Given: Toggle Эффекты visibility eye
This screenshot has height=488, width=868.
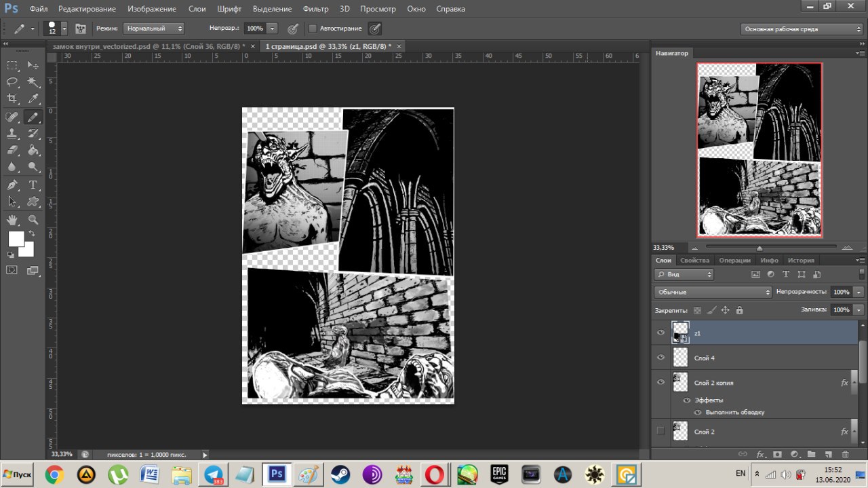Looking at the screenshot, I should pos(686,400).
